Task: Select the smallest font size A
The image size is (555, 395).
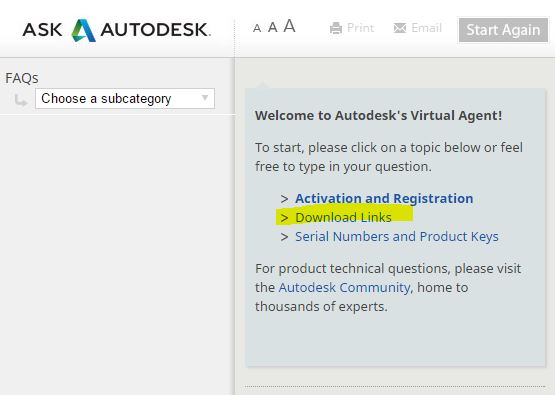Action: coord(257,28)
